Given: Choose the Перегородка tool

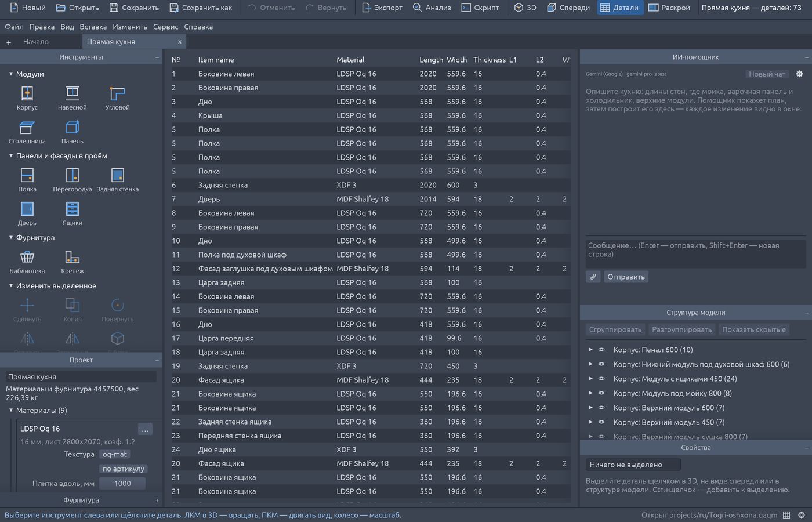Looking at the screenshot, I should click(x=72, y=180).
